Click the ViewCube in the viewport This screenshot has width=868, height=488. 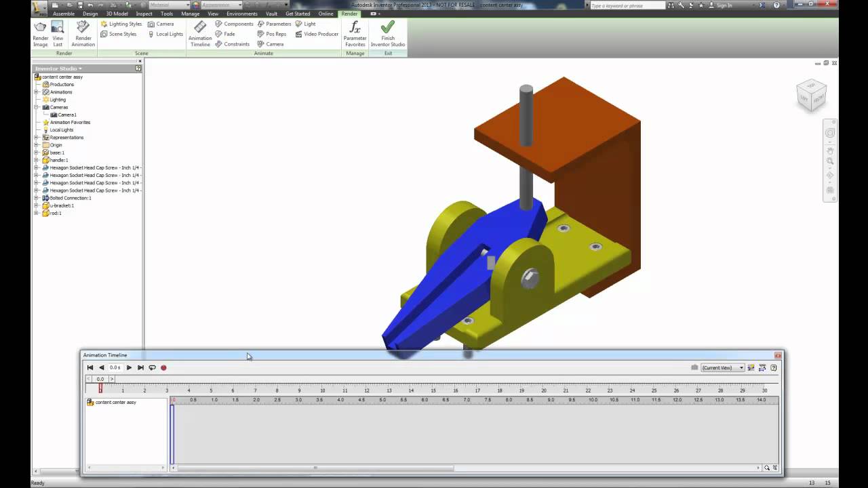coord(812,96)
